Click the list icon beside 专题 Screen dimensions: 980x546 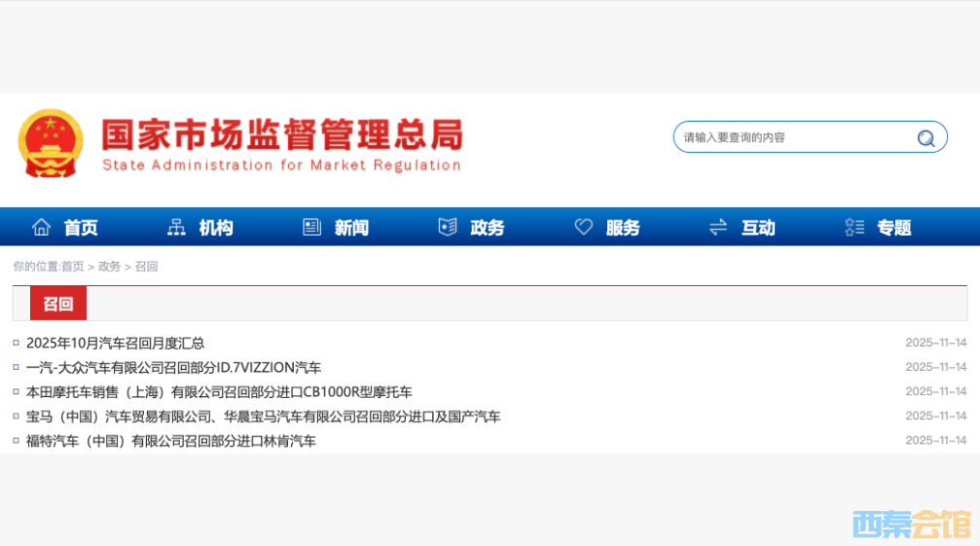pyautogui.click(x=854, y=227)
